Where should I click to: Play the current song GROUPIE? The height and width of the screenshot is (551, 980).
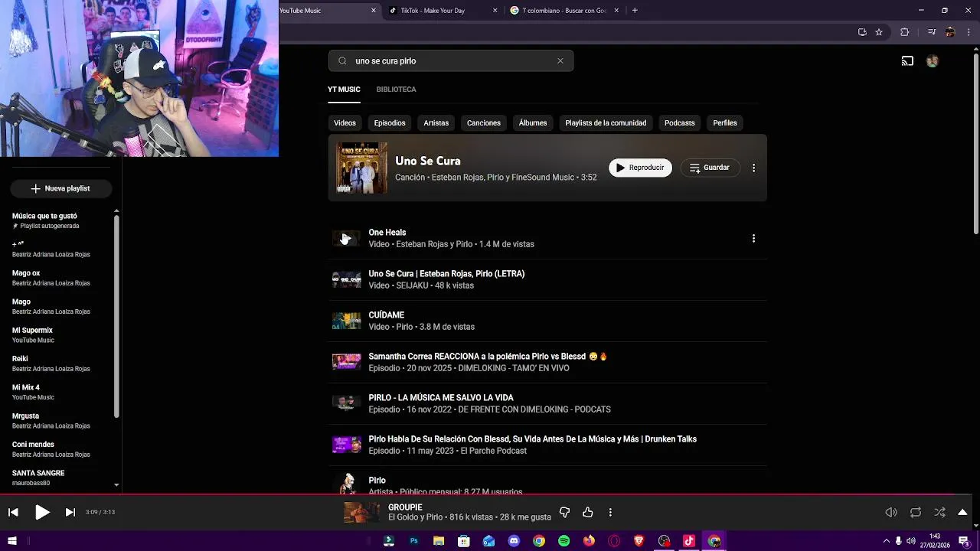coord(42,512)
